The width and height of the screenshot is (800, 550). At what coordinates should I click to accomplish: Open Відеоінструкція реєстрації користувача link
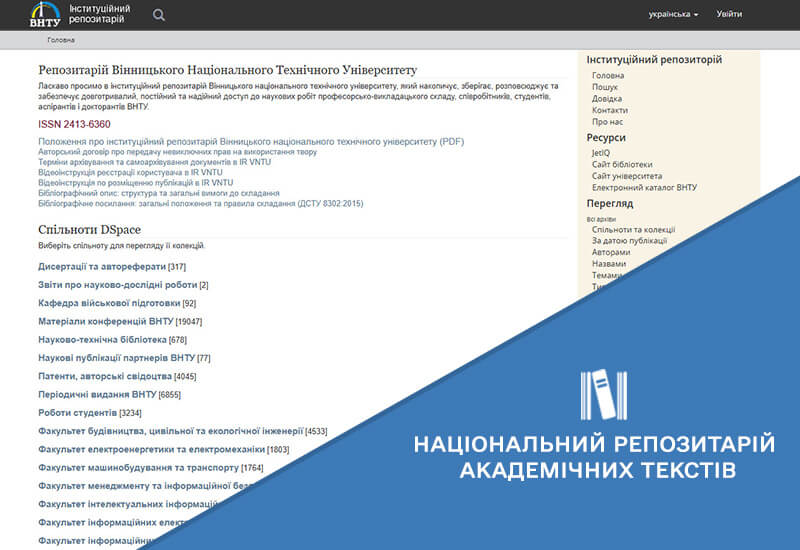[130, 172]
